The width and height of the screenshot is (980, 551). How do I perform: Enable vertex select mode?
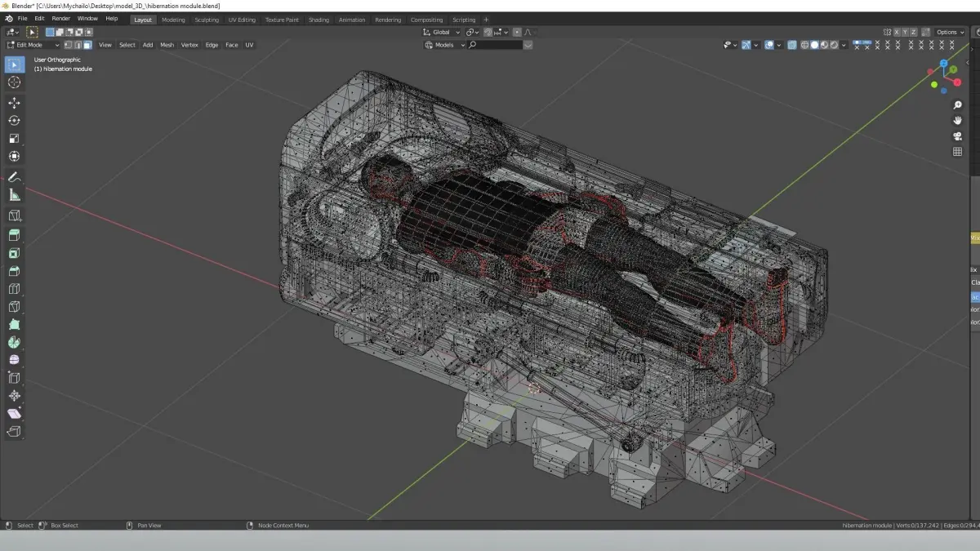68,45
